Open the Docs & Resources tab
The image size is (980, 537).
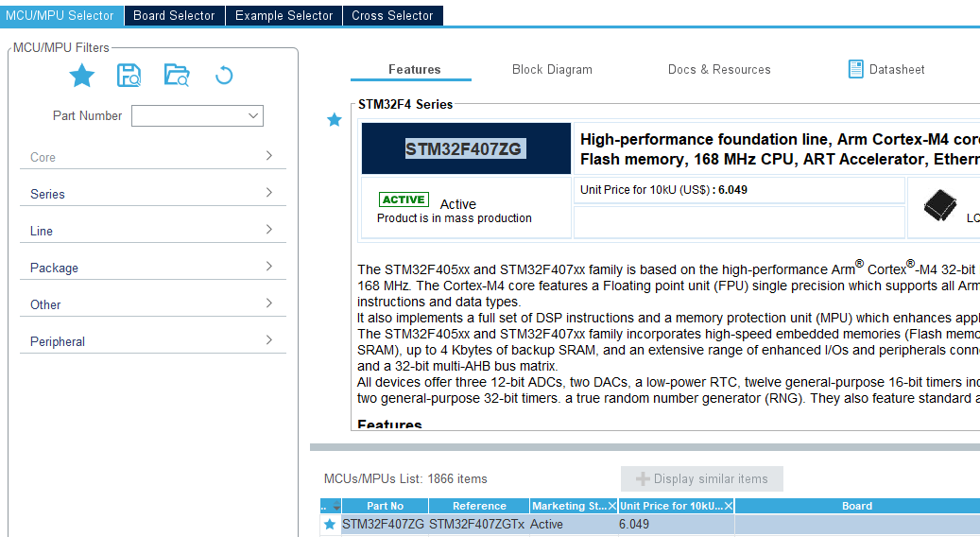click(719, 69)
